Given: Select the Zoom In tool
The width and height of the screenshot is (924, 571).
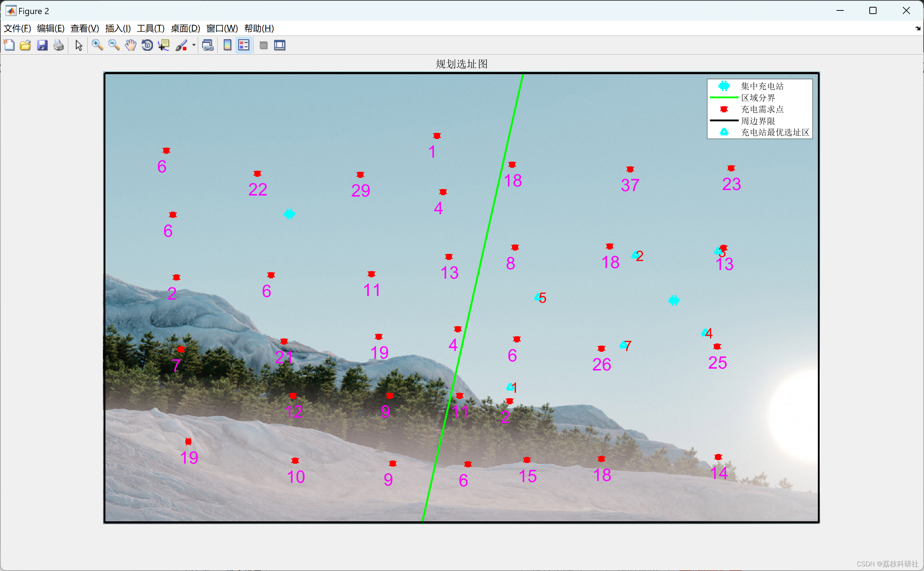Looking at the screenshot, I should point(98,45).
